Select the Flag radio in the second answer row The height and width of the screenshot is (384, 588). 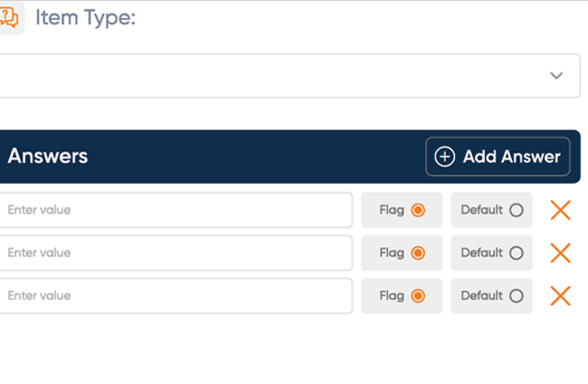point(418,253)
